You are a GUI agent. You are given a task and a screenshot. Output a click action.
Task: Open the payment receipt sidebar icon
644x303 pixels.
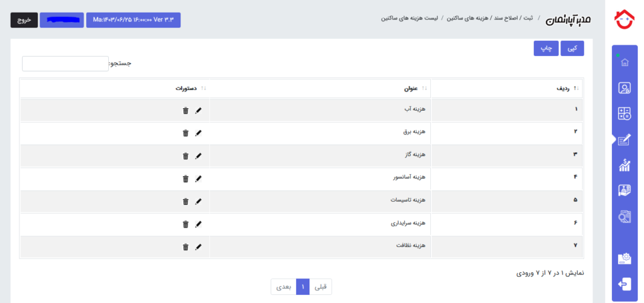(625, 190)
